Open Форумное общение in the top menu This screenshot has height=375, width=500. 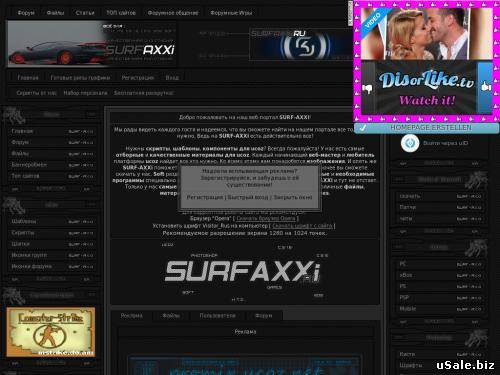173,13
